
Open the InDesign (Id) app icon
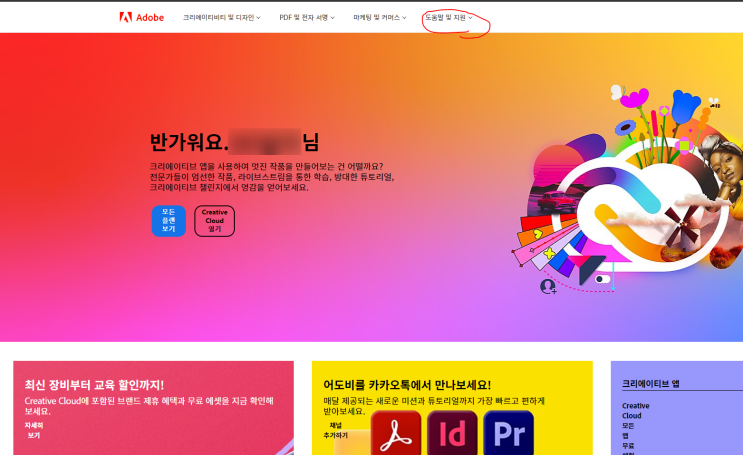452,433
